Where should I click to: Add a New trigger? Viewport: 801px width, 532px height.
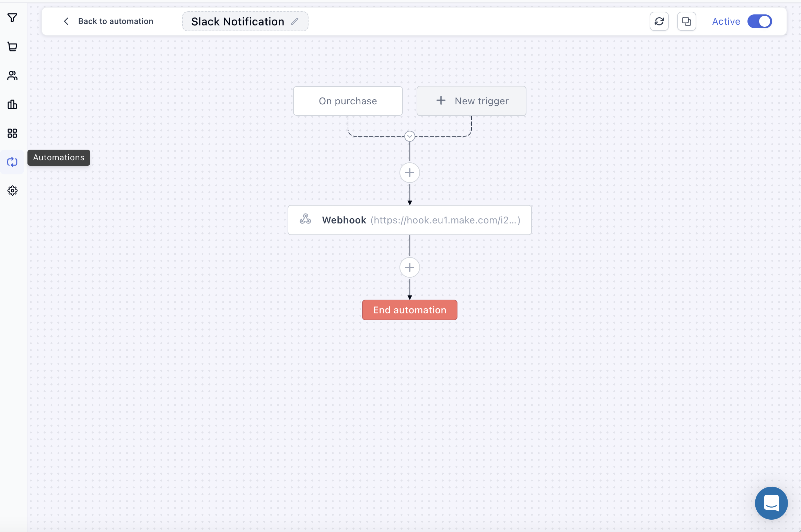tap(471, 101)
